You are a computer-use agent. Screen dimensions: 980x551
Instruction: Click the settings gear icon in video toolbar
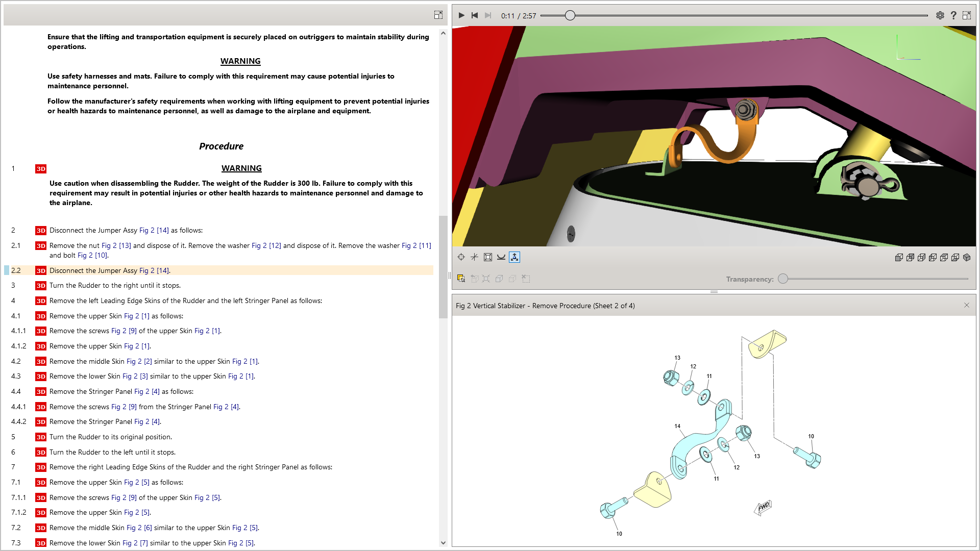pos(940,15)
